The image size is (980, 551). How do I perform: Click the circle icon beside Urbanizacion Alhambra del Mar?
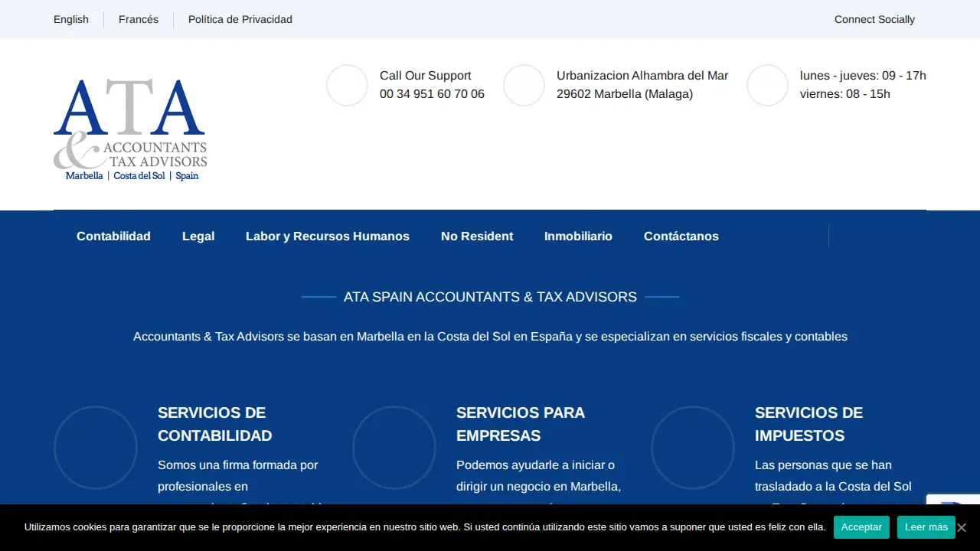pyautogui.click(x=524, y=85)
